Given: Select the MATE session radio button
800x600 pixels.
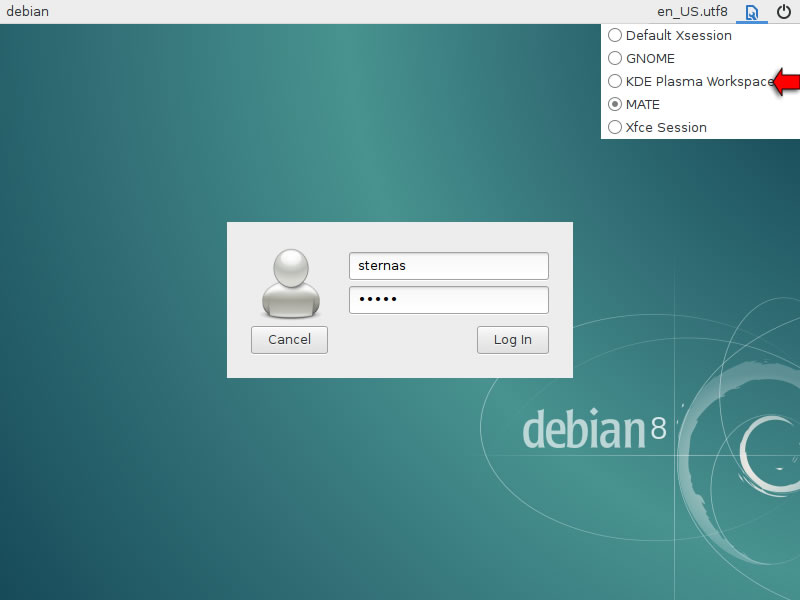Looking at the screenshot, I should [615, 104].
